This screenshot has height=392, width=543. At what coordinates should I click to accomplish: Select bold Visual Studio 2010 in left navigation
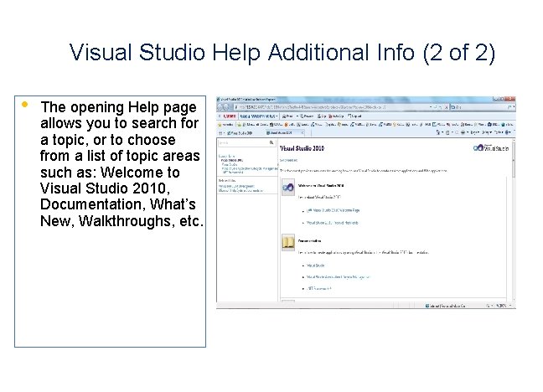(x=232, y=160)
